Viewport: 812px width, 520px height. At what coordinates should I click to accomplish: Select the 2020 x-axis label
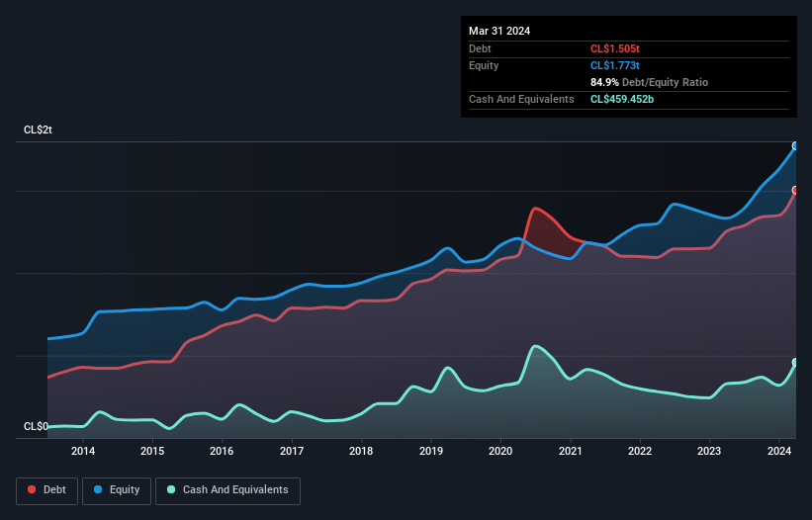[x=500, y=451]
